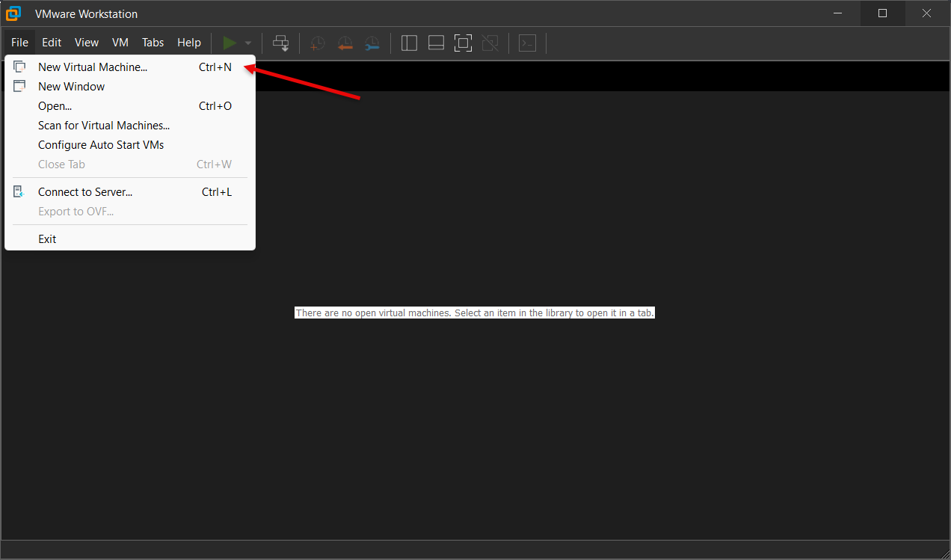
Task: Open the Snapshot Manager icon
Action: pyautogui.click(x=372, y=43)
